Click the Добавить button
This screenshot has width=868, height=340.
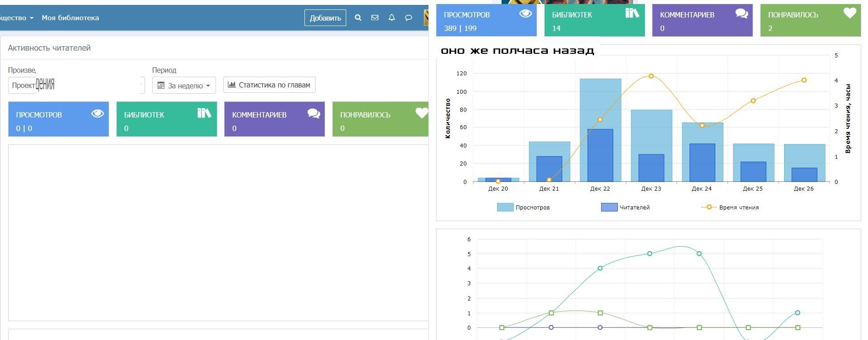[325, 18]
